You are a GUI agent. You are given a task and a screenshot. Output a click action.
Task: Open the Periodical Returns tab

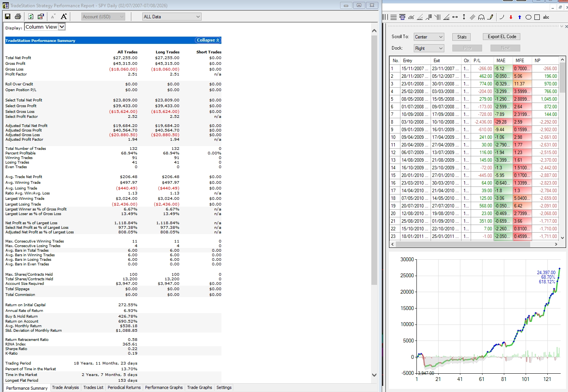124,387
